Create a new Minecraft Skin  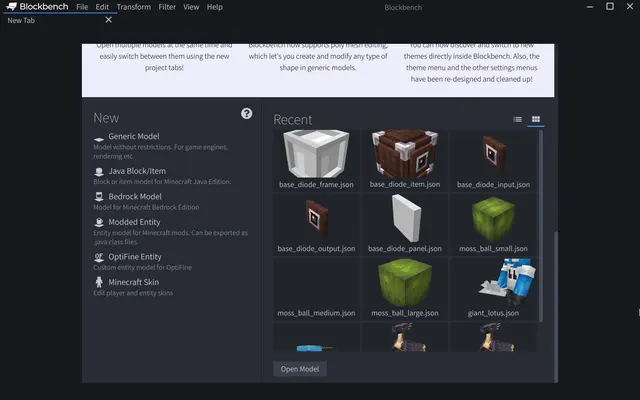click(x=134, y=282)
